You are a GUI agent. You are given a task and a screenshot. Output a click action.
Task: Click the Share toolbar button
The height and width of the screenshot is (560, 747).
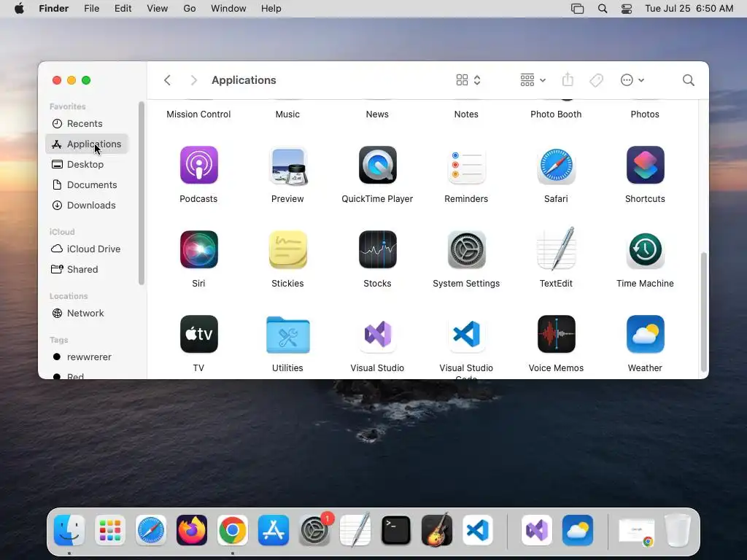coord(568,79)
